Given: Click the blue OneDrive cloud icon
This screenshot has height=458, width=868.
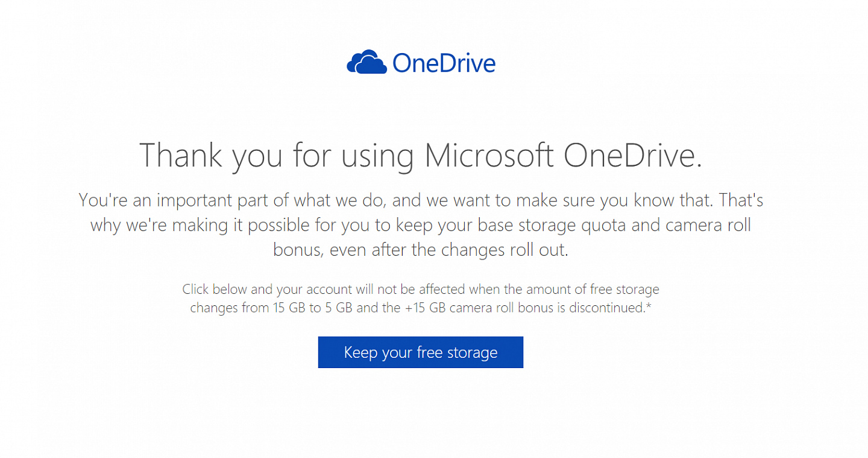Looking at the screenshot, I should coord(366,62).
